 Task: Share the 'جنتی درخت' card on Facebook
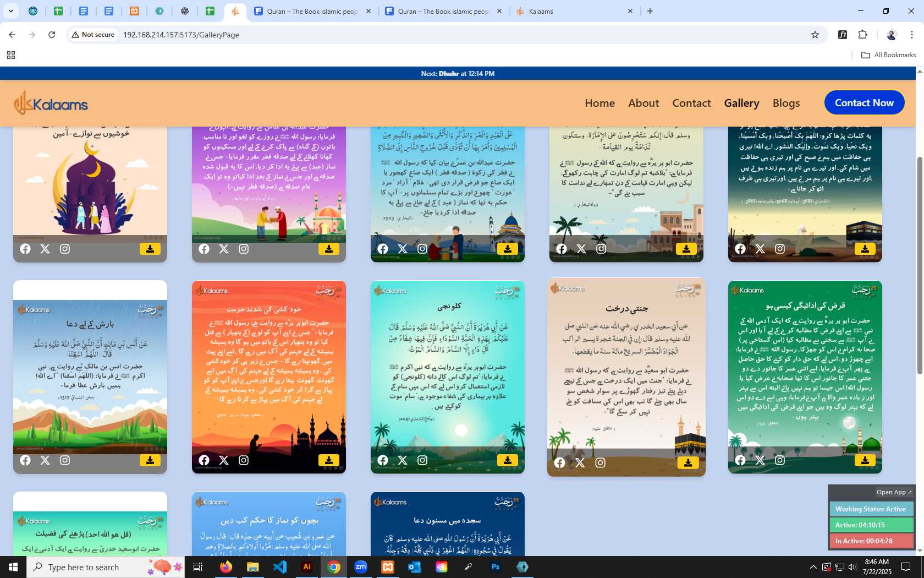[x=560, y=463]
